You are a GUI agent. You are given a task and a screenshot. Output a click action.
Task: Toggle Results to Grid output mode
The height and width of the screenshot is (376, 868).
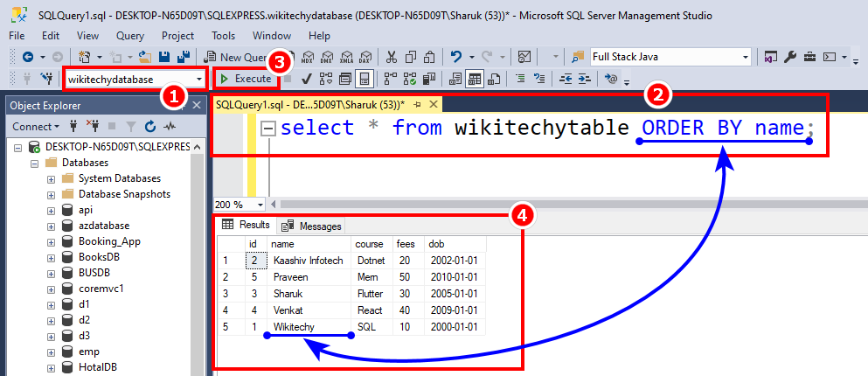[475, 79]
